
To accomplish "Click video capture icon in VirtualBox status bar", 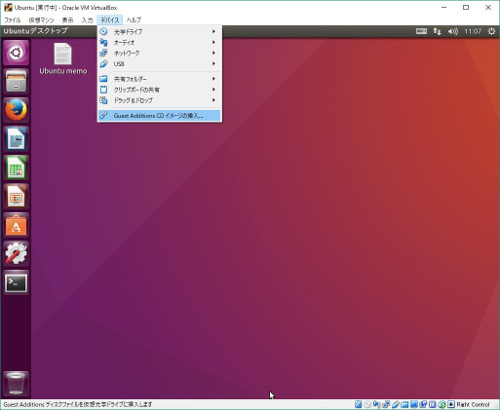I will point(423,404).
